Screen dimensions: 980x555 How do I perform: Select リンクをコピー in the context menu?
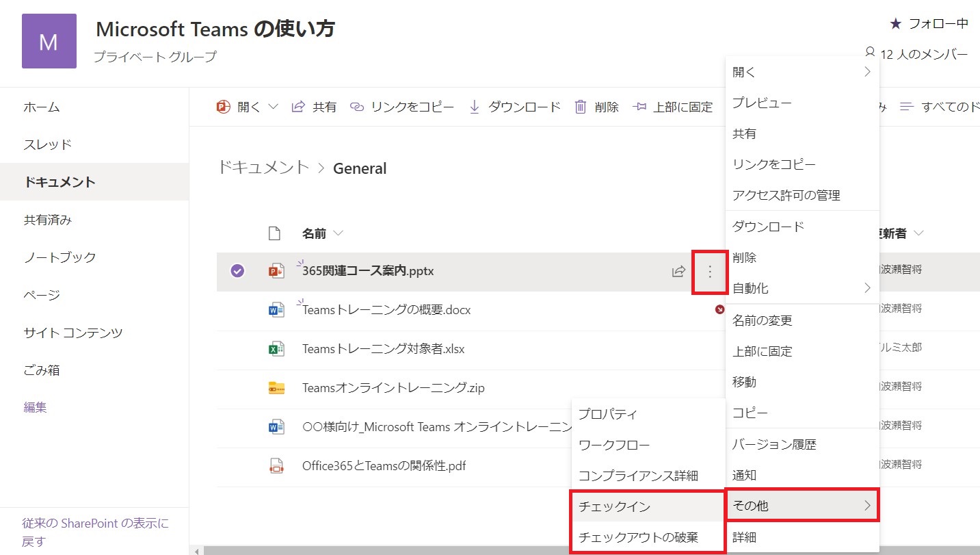[x=802, y=164]
